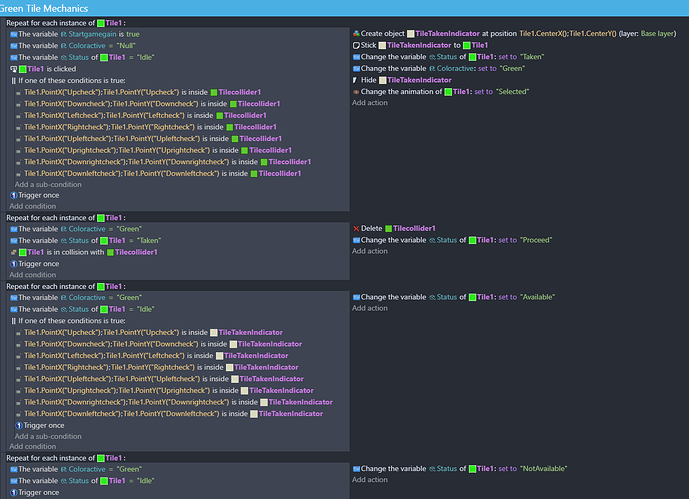Click the green Tile1 icon in "Tile1 is clicked"

(x=23, y=69)
